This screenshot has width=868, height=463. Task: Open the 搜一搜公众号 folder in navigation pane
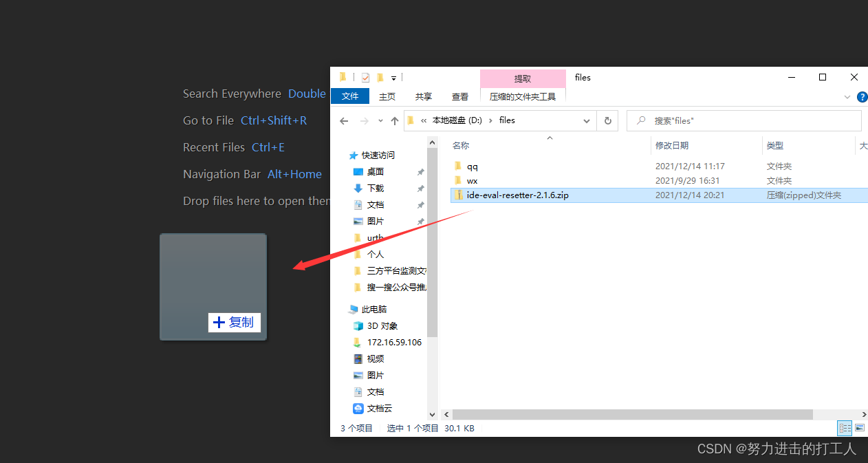pyautogui.click(x=397, y=288)
